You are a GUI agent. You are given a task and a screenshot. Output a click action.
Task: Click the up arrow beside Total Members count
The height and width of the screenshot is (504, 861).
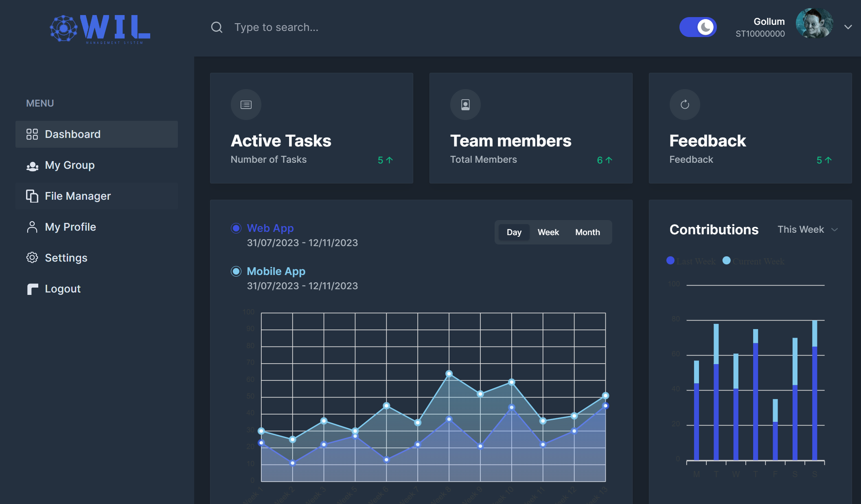tap(609, 160)
